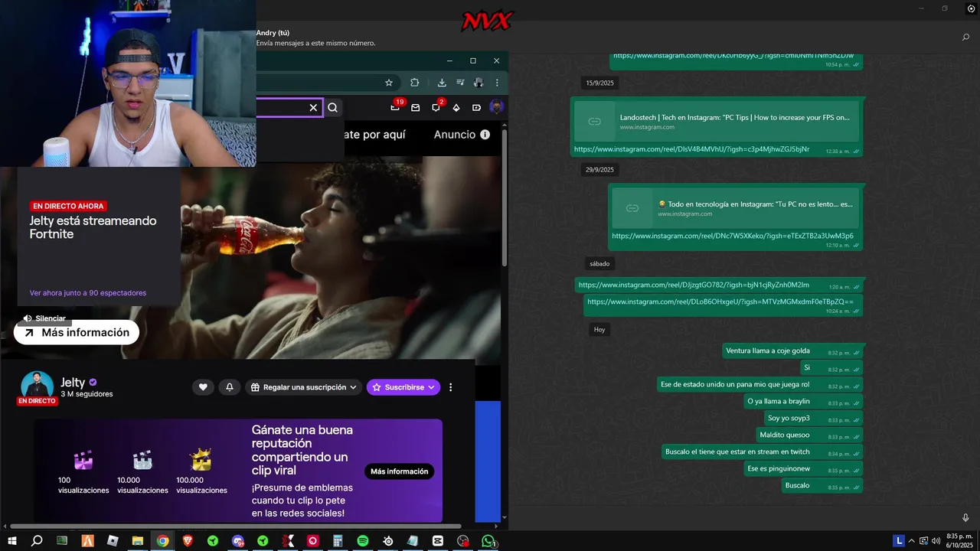Click the Twitch search magnifier button
Viewport: 980px width, 551px height.
333,108
